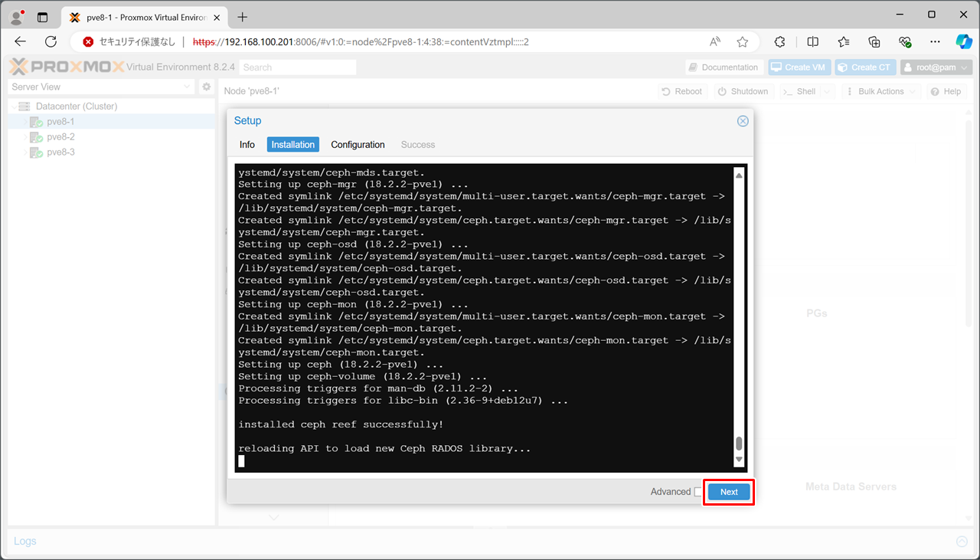Select node pve8-2 in tree
The image size is (980, 560).
[x=60, y=137]
